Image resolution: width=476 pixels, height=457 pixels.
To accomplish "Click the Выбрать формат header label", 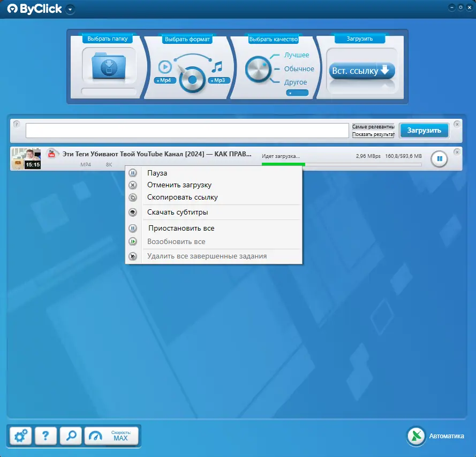I will (x=187, y=39).
